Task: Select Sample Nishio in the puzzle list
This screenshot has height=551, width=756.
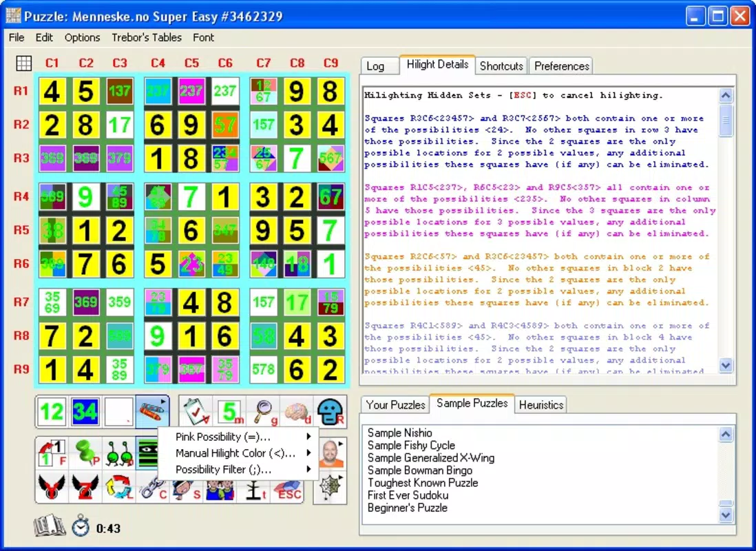Action: click(400, 433)
